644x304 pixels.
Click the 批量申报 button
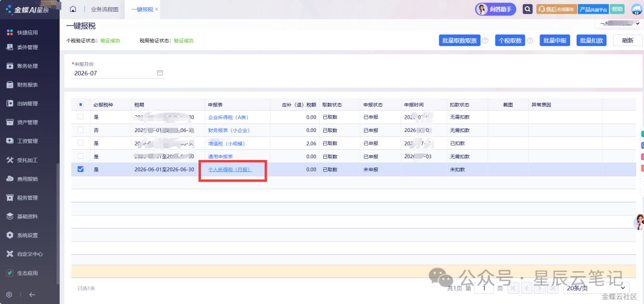[x=555, y=40]
